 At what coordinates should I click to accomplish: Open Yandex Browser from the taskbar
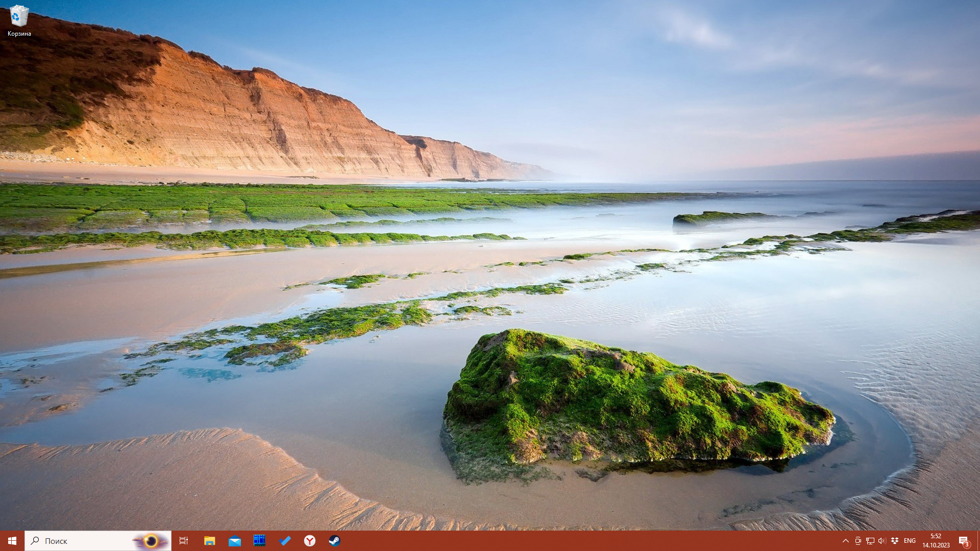(x=310, y=541)
